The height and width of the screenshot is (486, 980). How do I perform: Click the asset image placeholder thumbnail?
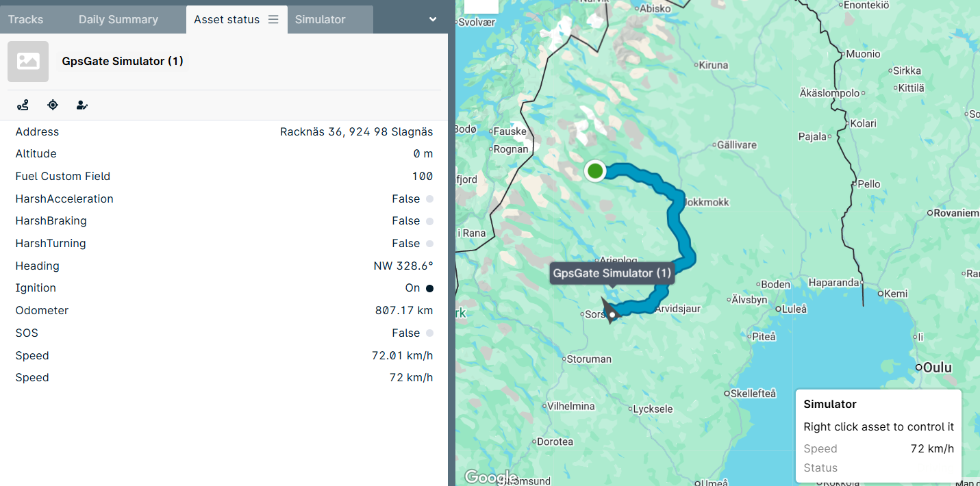click(28, 62)
